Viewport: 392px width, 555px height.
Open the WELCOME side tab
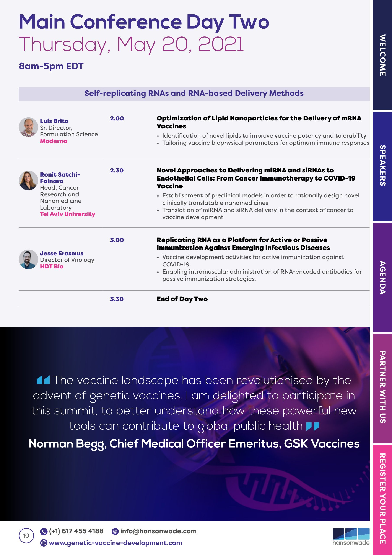383,55
